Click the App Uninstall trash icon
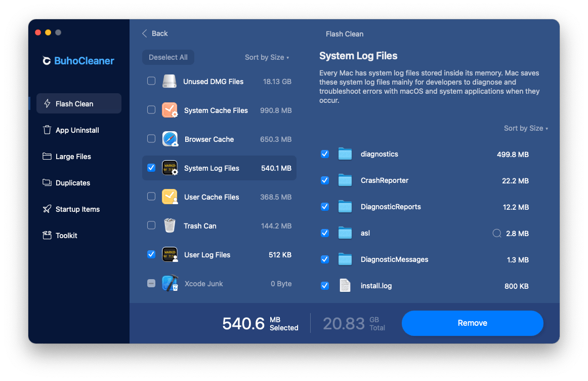Viewport: 588px width, 381px height. click(47, 130)
